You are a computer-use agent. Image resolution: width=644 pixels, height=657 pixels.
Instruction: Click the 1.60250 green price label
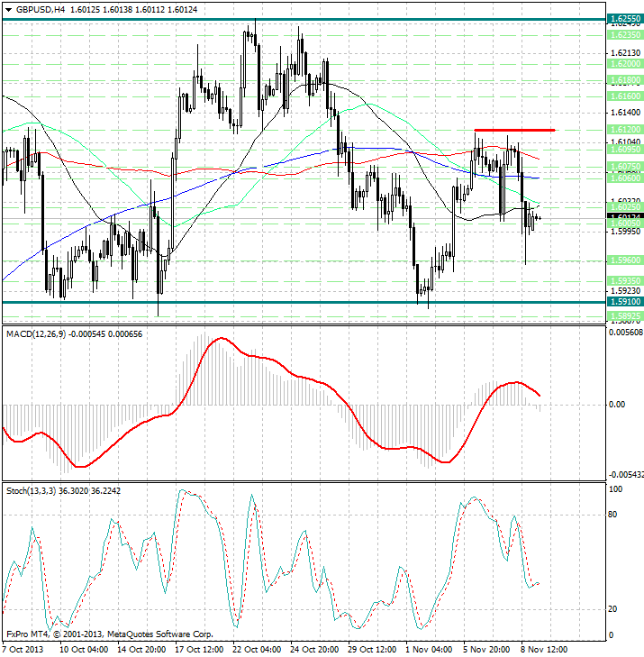click(624, 206)
